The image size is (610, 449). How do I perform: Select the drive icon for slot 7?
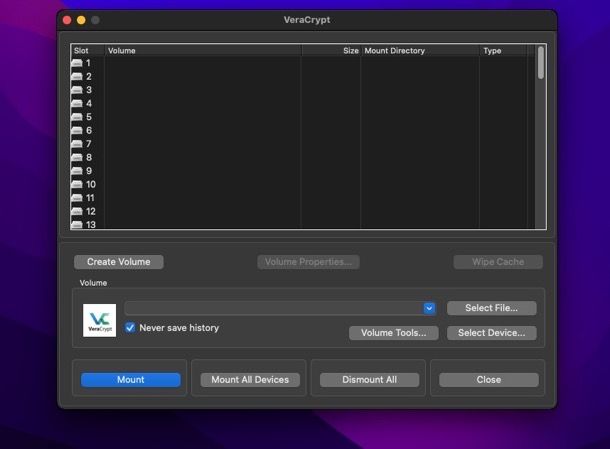point(77,144)
